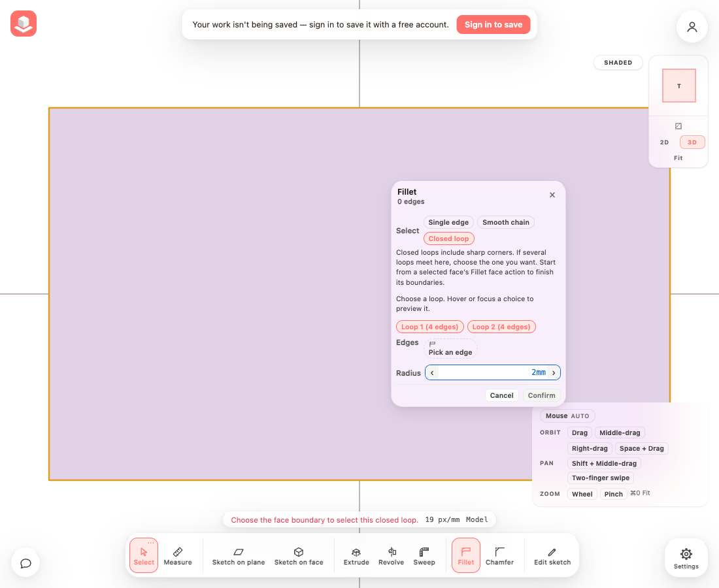The width and height of the screenshot is (719, 588).
Task: Click the view cube Top face
Action: click(679, 86)
